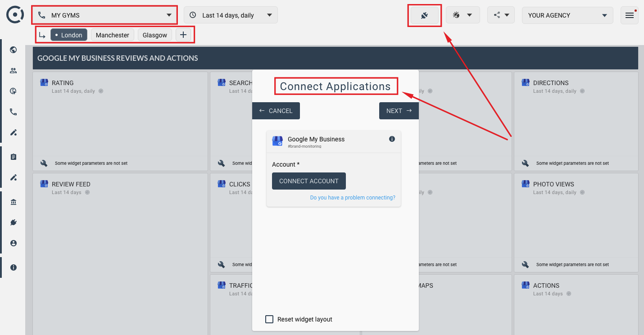
Task: Open the hamburger menu with the red dot
Action: click(630, 15)
